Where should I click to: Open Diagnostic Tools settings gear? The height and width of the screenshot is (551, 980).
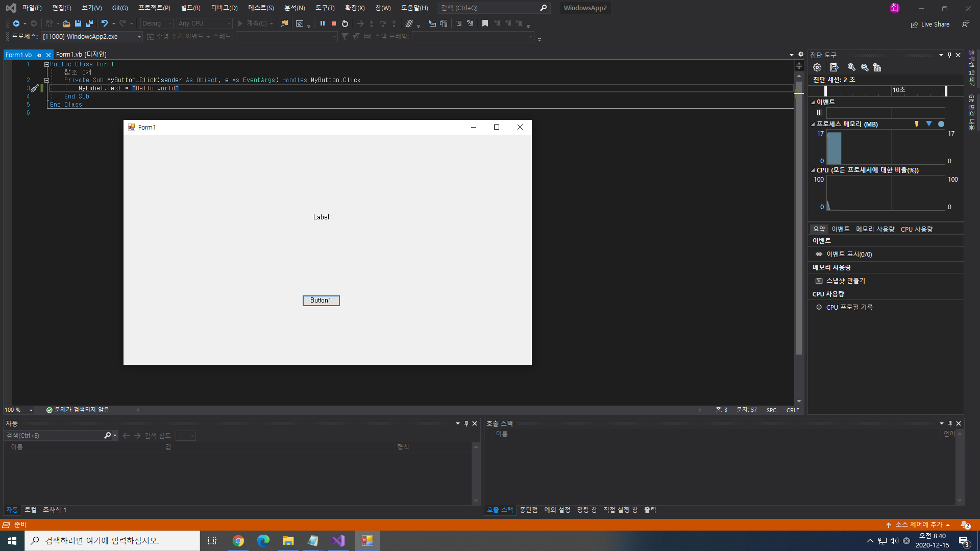pyautogui.click(x=817, y=67)
